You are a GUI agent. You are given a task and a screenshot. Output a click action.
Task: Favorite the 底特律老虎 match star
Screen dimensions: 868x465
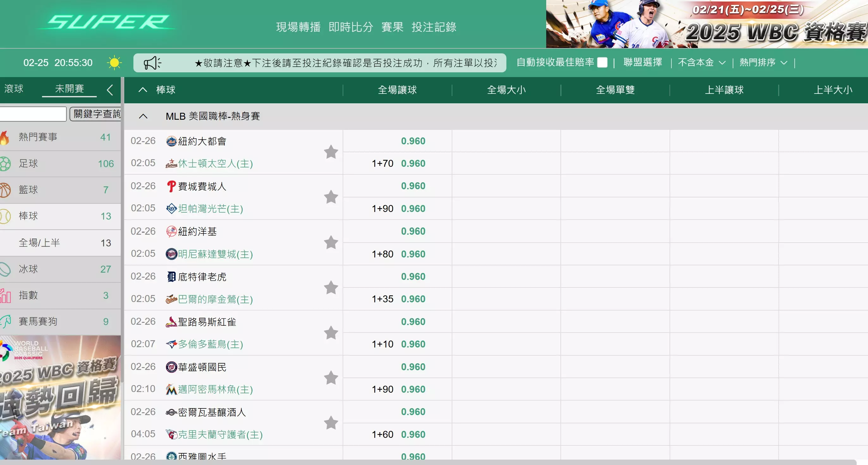pyautogui.click(x=331, y=287)
